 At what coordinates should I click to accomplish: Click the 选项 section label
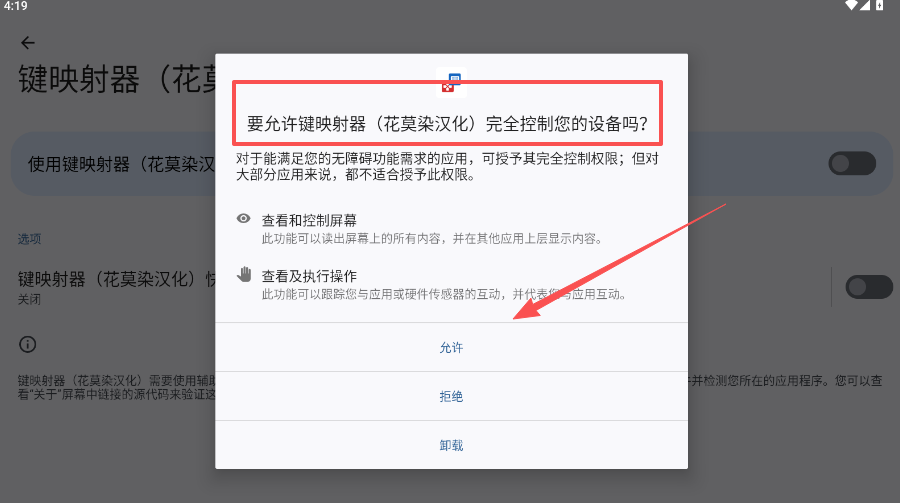[29, 239]
